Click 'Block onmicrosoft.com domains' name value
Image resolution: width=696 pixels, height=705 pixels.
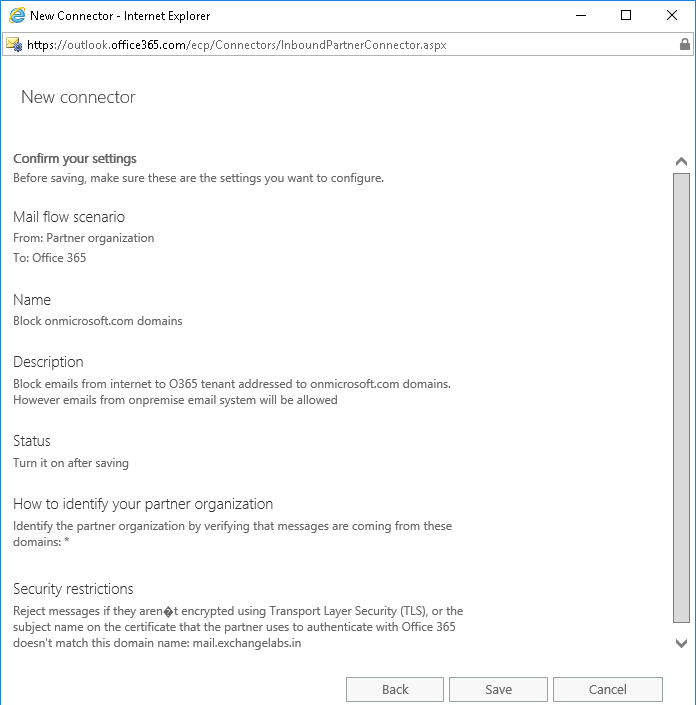point(98,321)
